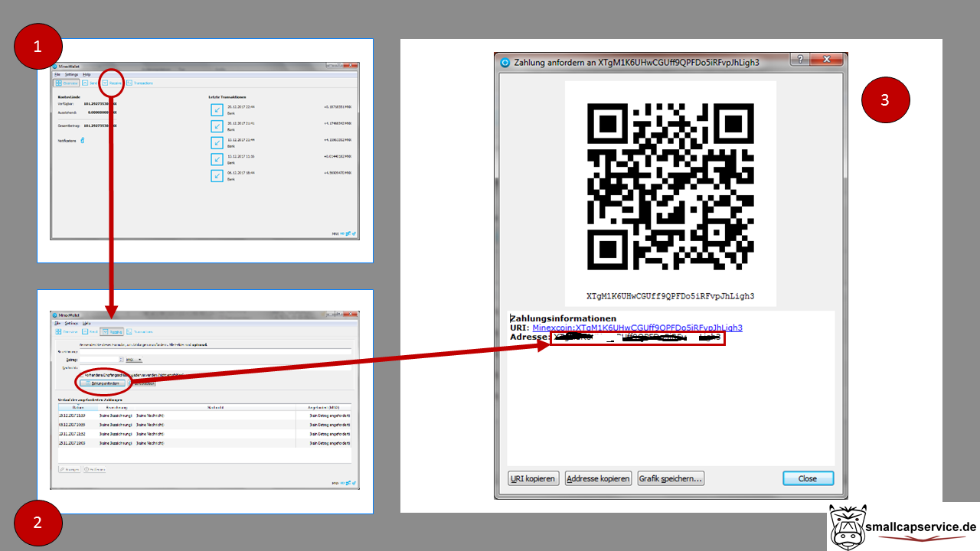Viewport: 980px width, 551px height.
Task: Open Transactions tab in top wallet window
Action: pos(130,83)
